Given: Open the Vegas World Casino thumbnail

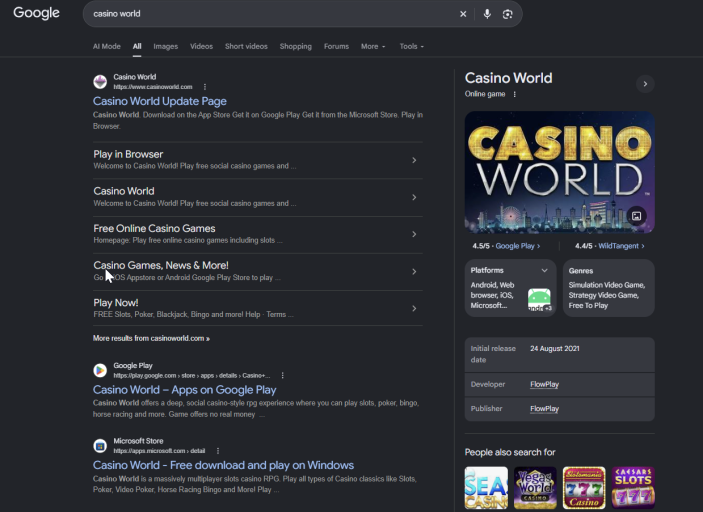Looking at the screenshot, I should [x=535, y=488].
